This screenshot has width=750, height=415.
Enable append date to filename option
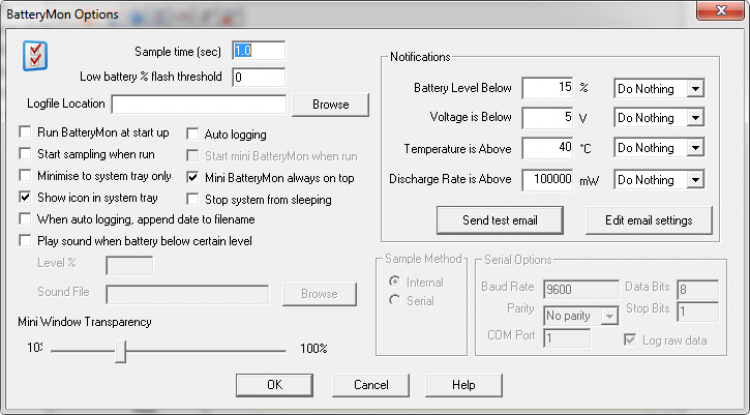(x=25, y=219)
